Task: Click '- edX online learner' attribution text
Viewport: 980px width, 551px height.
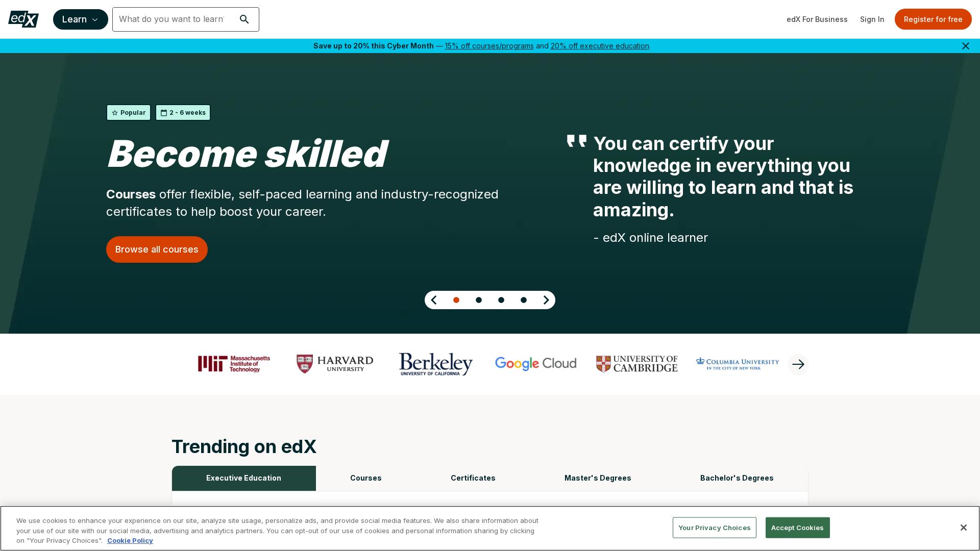Action: click(650, 238)
